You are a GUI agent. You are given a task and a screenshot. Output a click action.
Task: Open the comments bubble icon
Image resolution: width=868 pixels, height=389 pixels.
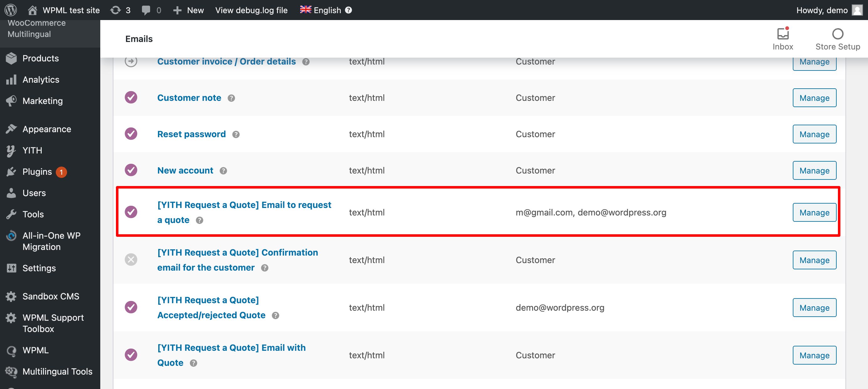pos(146,10)
